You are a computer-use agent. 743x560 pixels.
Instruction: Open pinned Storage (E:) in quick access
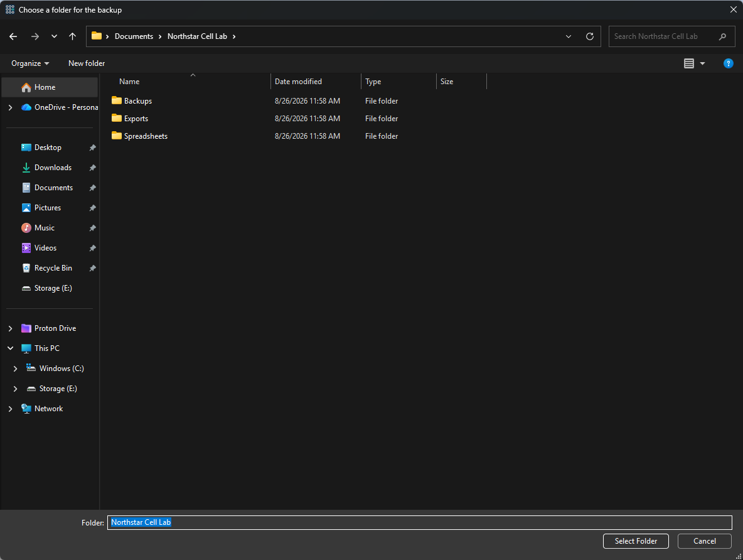tap(48, 288)
